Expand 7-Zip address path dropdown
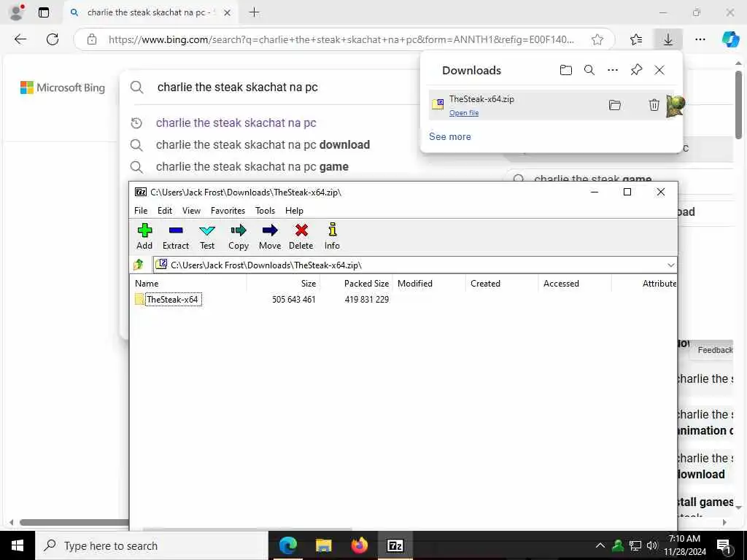 click(670, 265)
